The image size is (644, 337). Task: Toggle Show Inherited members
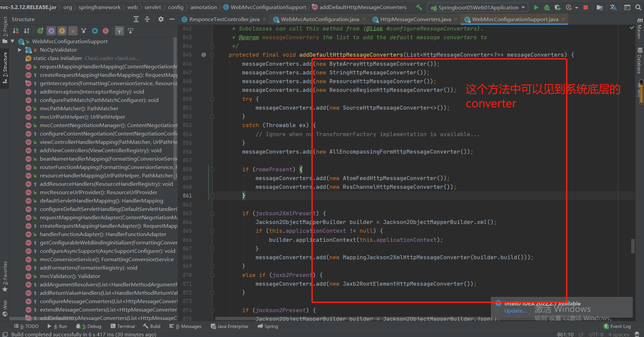tap(40, 31)
